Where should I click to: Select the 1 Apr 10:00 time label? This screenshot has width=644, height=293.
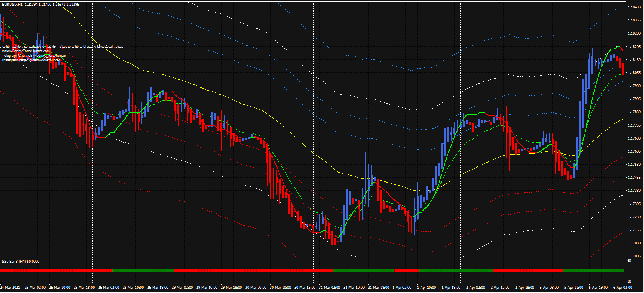point(427,287)
